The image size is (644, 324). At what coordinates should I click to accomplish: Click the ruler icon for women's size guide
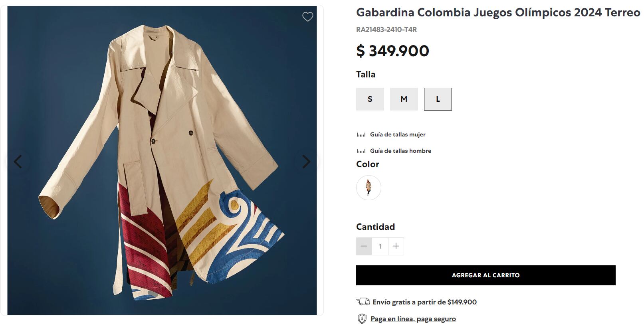[x=361, y=135]
